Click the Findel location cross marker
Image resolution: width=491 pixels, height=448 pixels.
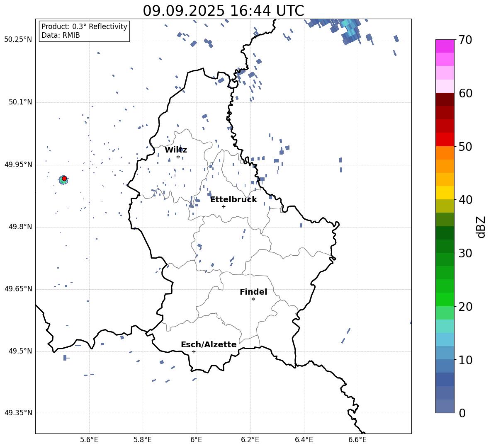253,299
